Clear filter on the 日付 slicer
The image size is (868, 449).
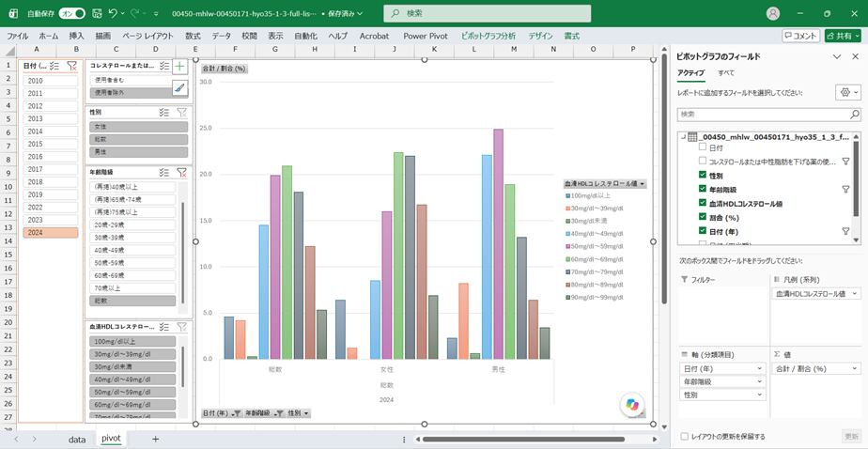pos(71,66)
